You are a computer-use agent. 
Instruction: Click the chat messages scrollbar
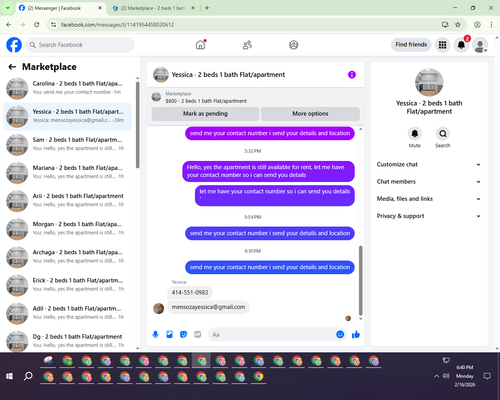coord(360,280)
